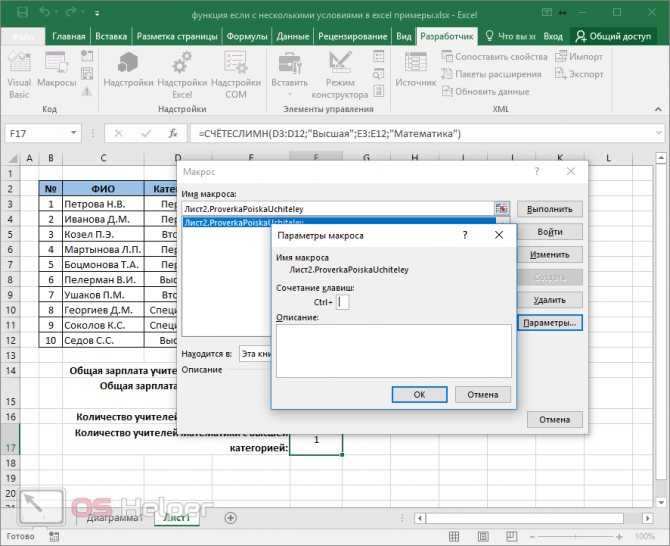Select all cells via corner triangle

coord(13,159)
